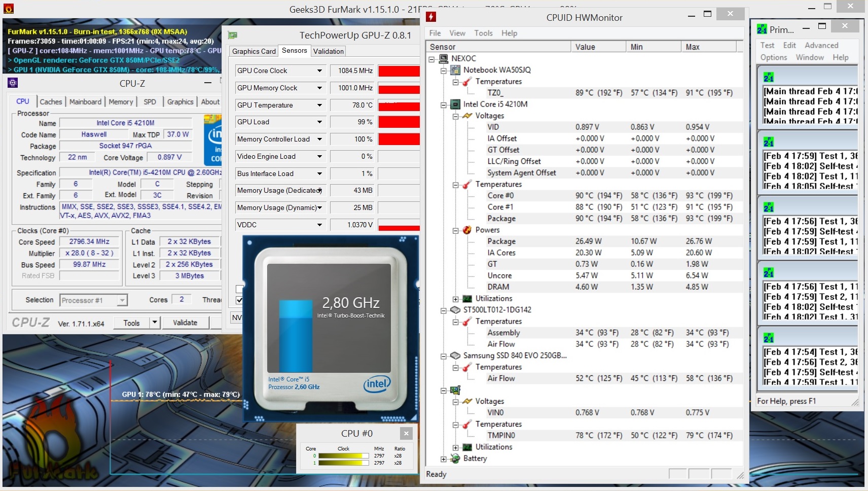
Task: Click the unnamed graphics card icon in HWMonitor
Action: 455,390
